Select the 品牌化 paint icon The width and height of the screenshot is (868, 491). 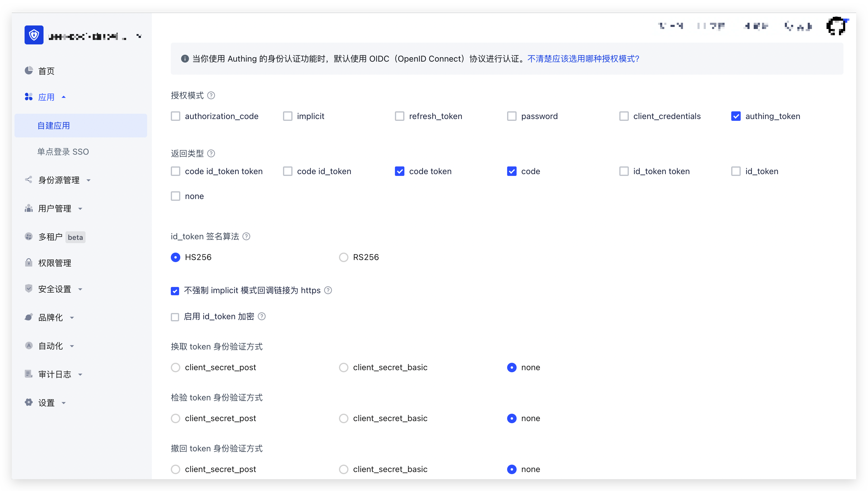[29, 317]
